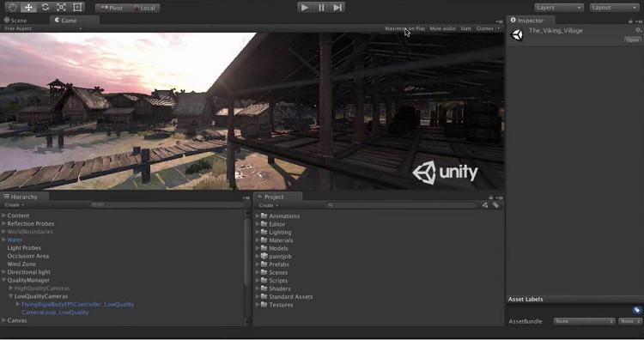The width and height of the screenshot is (644, 340).
Task: Switch to the Scene tab
Action: click(15, 20)
